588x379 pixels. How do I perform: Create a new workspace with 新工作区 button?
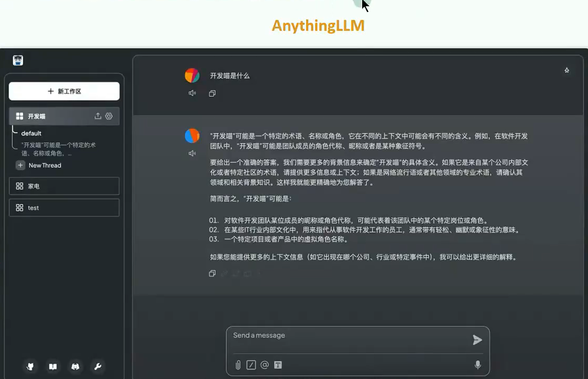click(64, 91)
